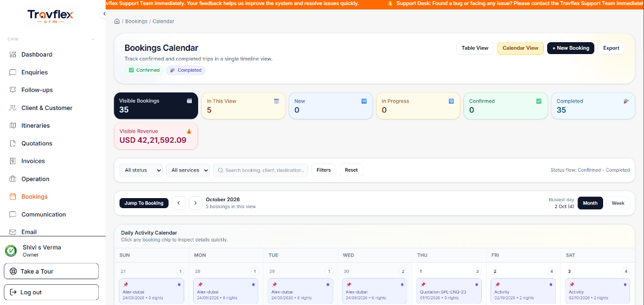Screen dimensions: 644x305
Task: Click the Quotations document icon
Action: click(13, 143)
